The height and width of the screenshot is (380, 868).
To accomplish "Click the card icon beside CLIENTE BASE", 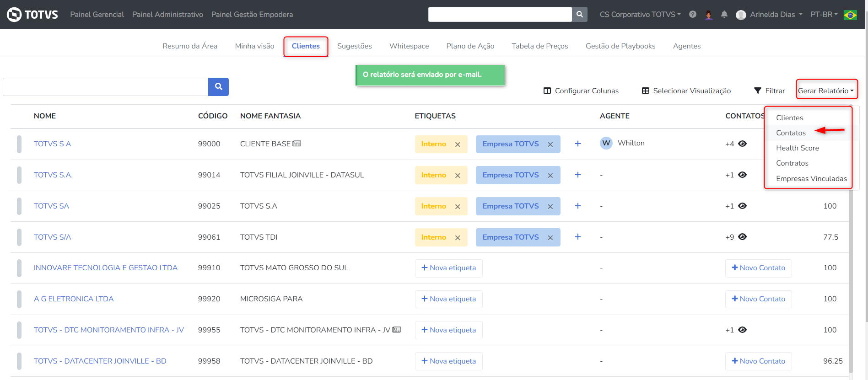I will pos(297,144).
